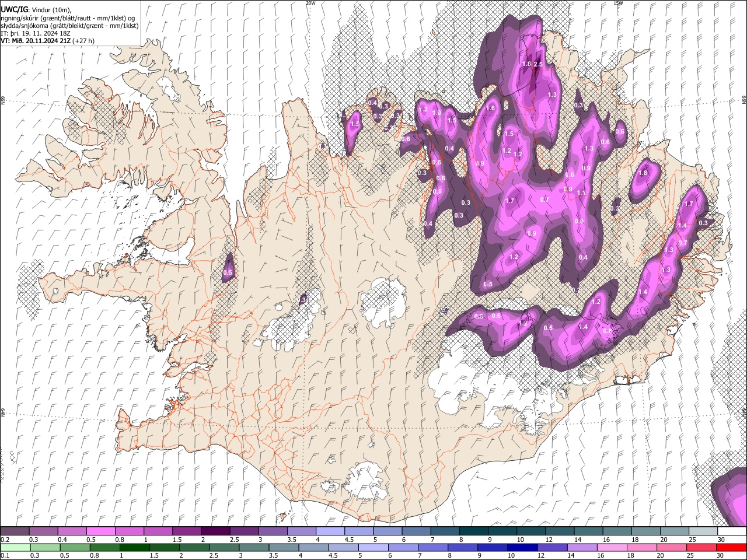Screen dimensions: 747x560
Task: Click the bright magenta swatch between 0.5 and 0.8 in upper legend
Action: point(100,531)
